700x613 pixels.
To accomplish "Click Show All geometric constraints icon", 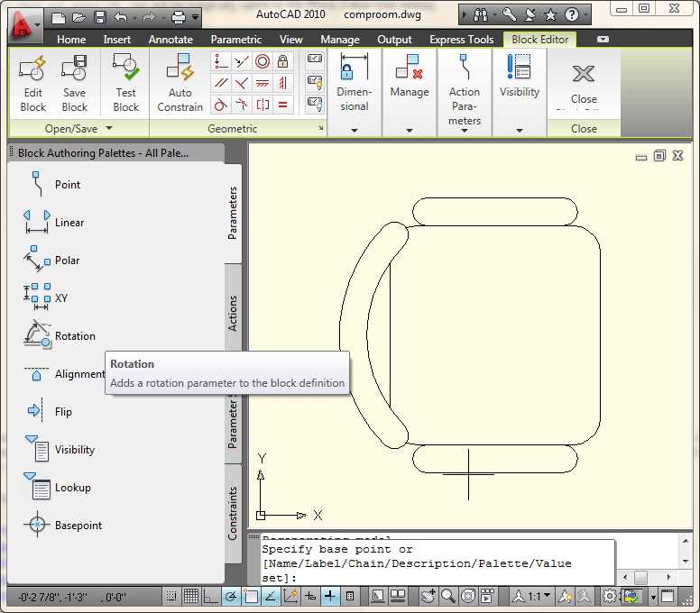I will (x=315, y=82).
